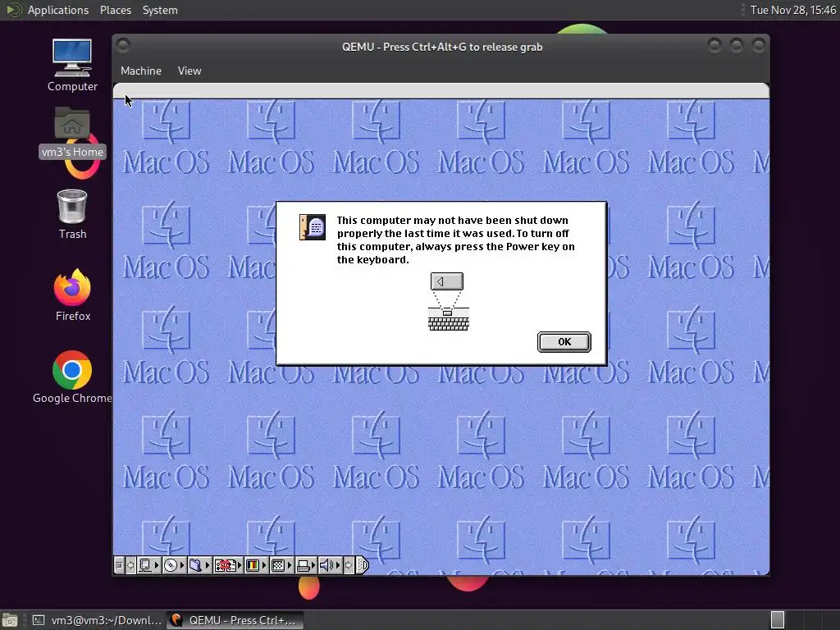Open the Monitor Resolution Control Strip module
Screen dimensions: 840x630
tap(277, 565)
